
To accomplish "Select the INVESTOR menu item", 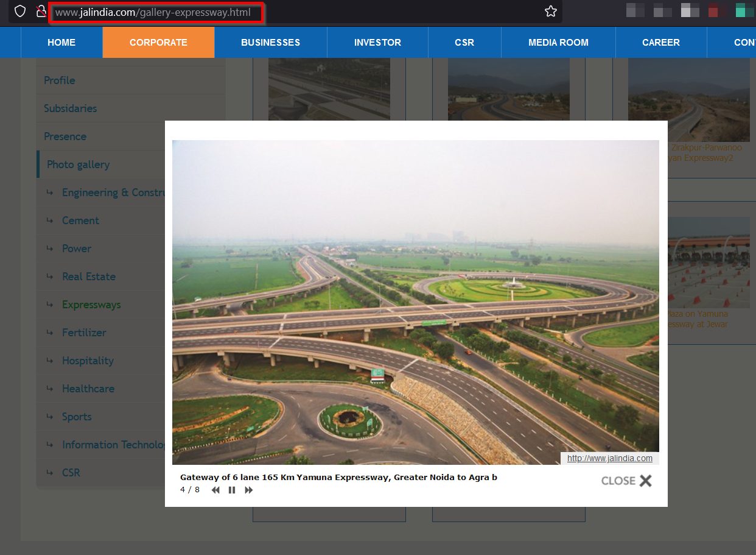I will point(377,42).
